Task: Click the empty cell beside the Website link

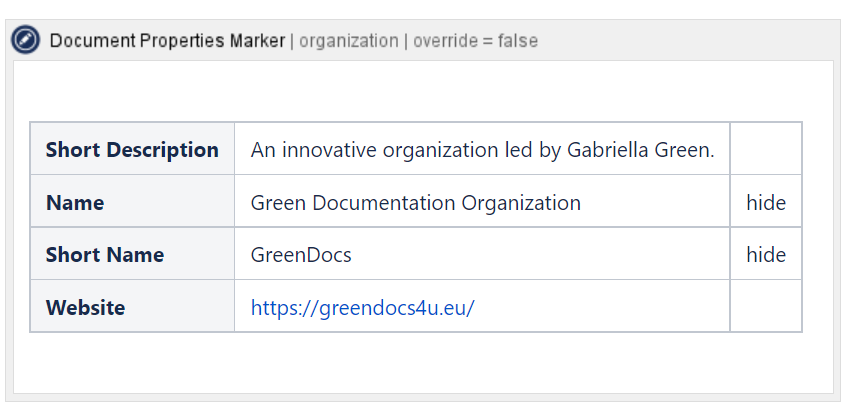Action: click(x=765, y=307)
